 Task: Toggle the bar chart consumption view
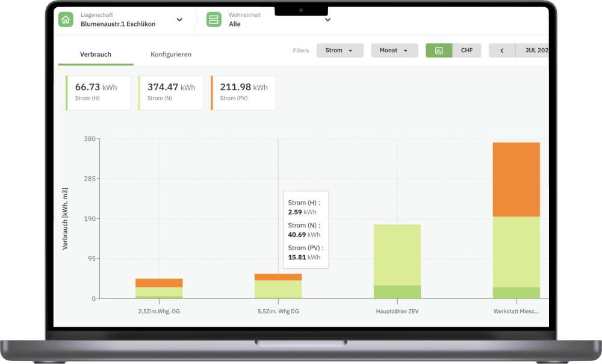tap(439, 51)
